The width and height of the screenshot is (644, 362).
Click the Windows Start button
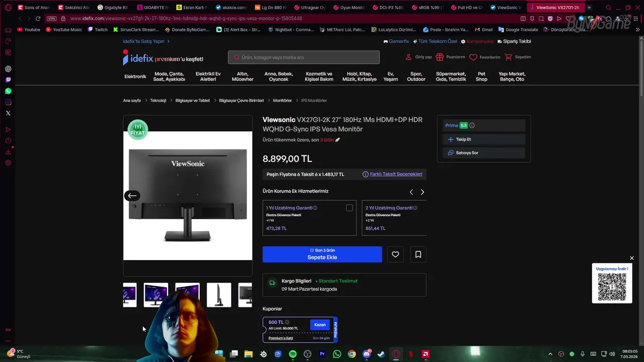(219, 354)
